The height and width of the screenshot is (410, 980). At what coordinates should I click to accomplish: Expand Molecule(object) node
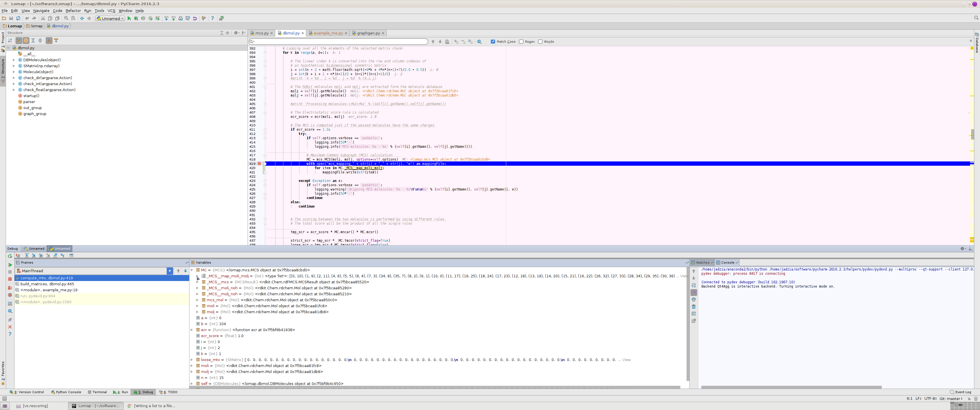pyautogui.click(x=14, y=72)
